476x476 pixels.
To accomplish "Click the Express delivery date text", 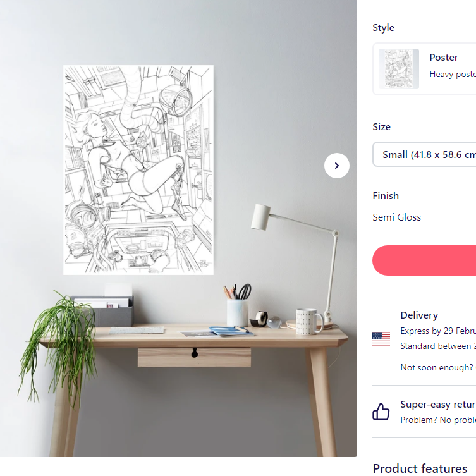I will 438,331.
